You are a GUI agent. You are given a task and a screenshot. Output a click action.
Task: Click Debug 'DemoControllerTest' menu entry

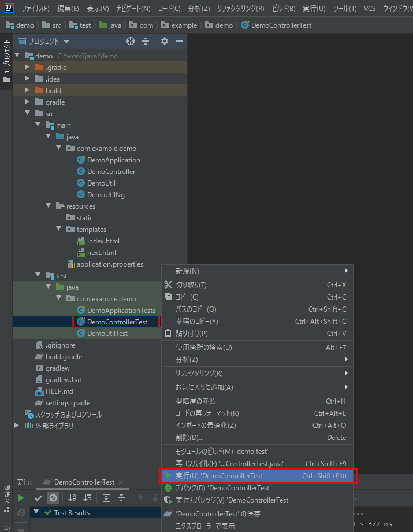223,487
